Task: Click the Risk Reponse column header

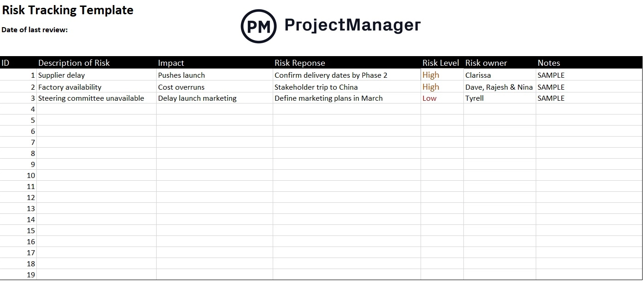Action: point(300,63)
